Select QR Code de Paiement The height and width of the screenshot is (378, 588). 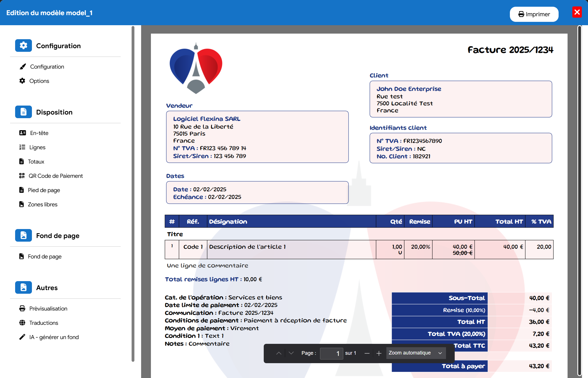pos(56,176)
